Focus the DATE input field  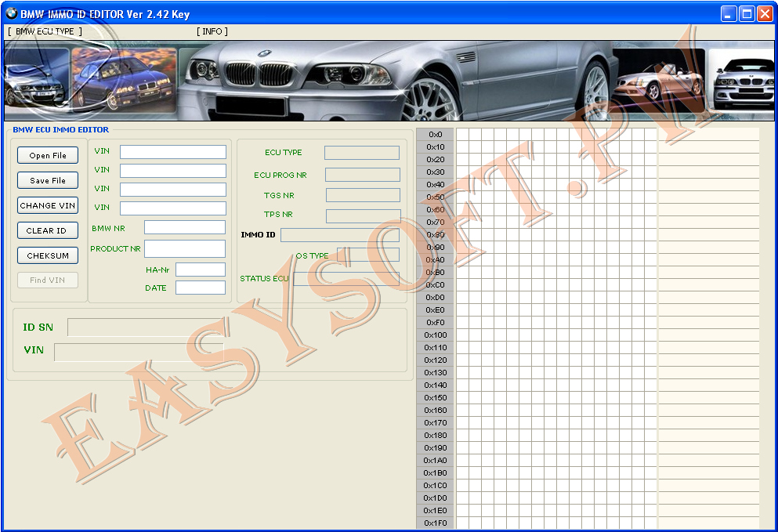click(x=201, y=288)
